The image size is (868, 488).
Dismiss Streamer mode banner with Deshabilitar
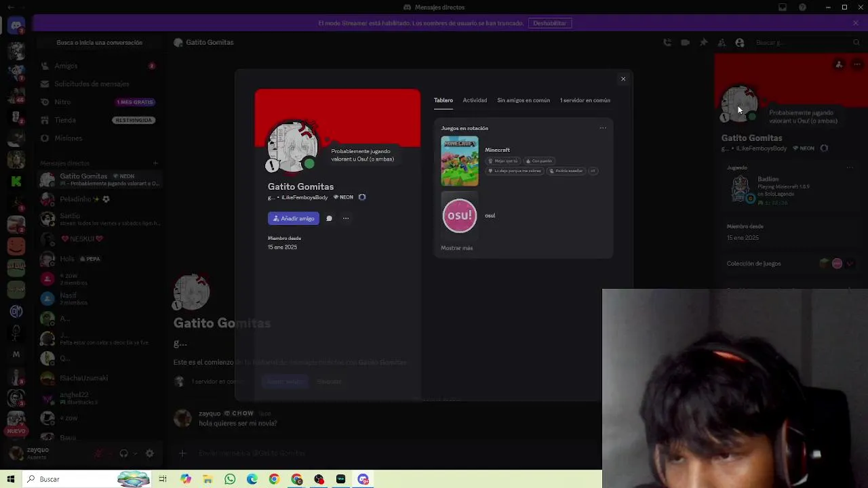[549, 23]
